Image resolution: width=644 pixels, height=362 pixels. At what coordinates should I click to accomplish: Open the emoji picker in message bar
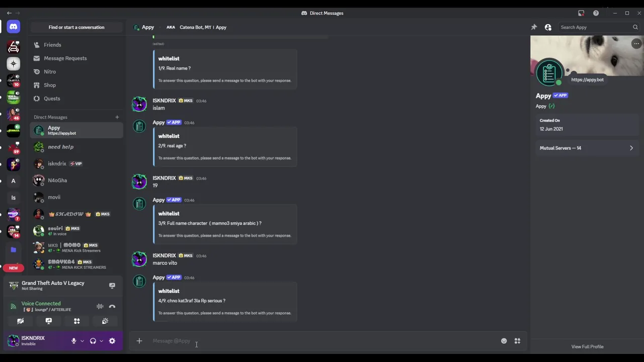point(504,341)
